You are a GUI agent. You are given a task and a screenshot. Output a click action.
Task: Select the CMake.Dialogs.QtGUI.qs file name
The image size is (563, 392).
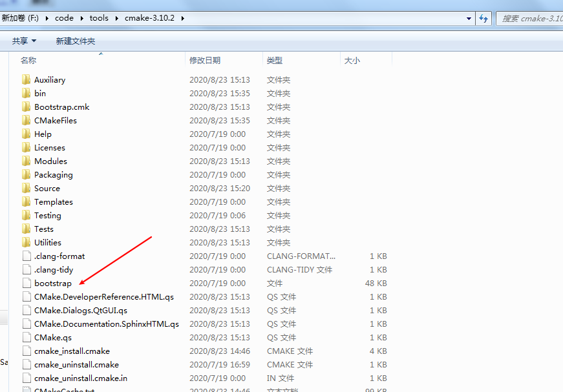[81, 311]
